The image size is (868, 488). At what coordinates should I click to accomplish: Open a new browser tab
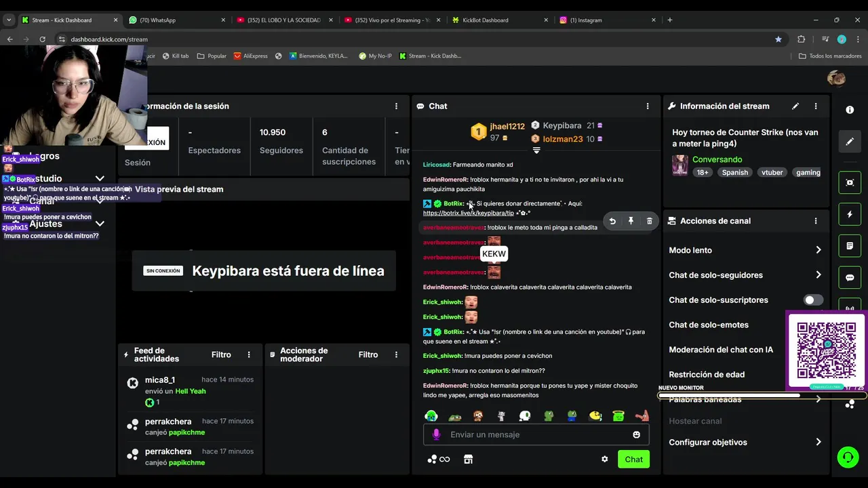tap(670, 20)
